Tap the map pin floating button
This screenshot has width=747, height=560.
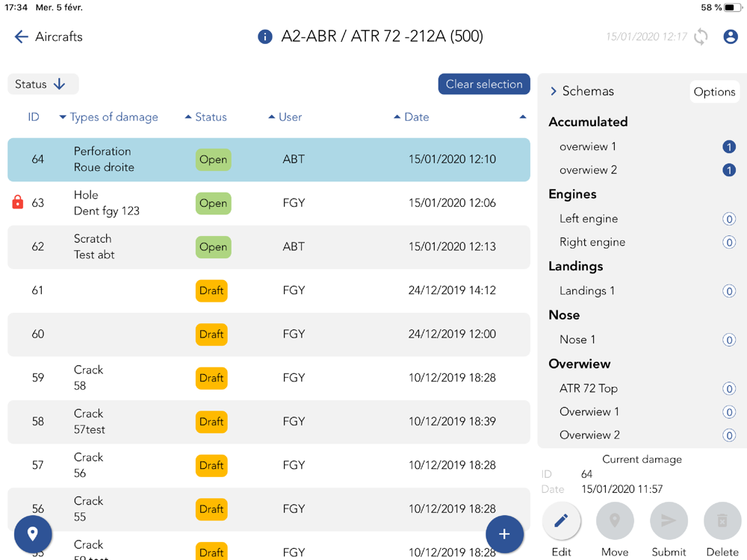(33, 534)
